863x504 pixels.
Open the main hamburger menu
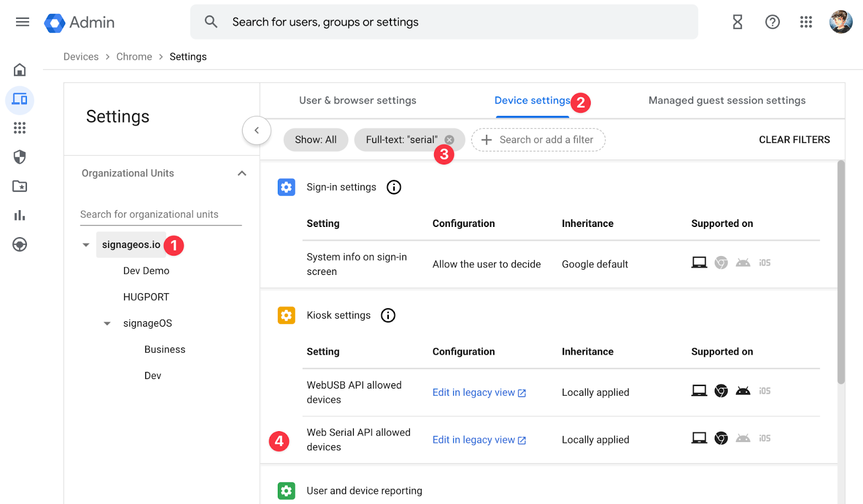pos(22,22)
